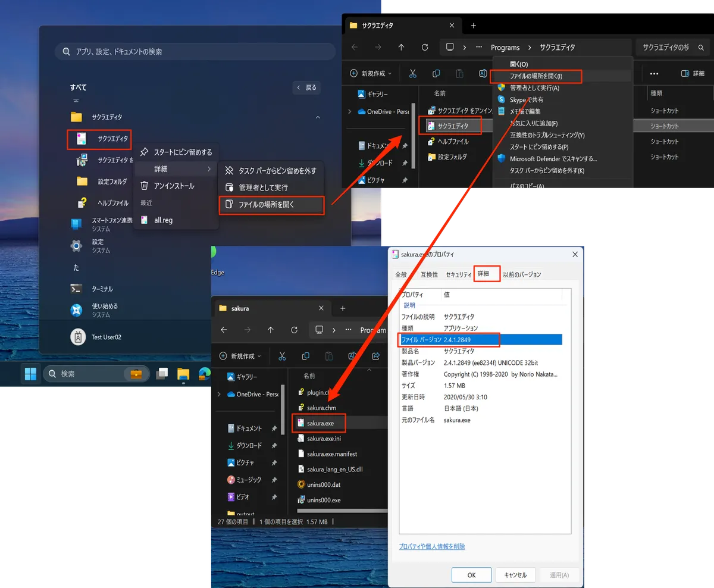Click the Test User02 account button
This screenshot has height=588, width=714.
click(x=96, y=337)
